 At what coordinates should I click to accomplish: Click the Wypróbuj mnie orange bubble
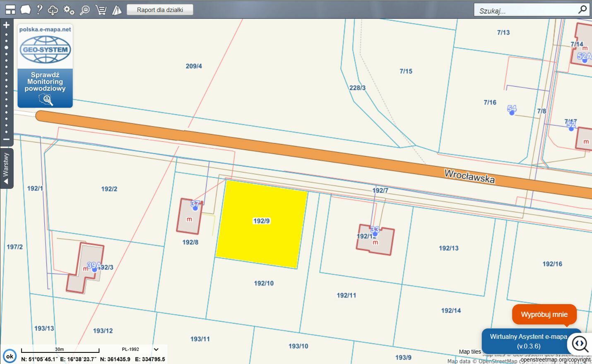[544, 314]
